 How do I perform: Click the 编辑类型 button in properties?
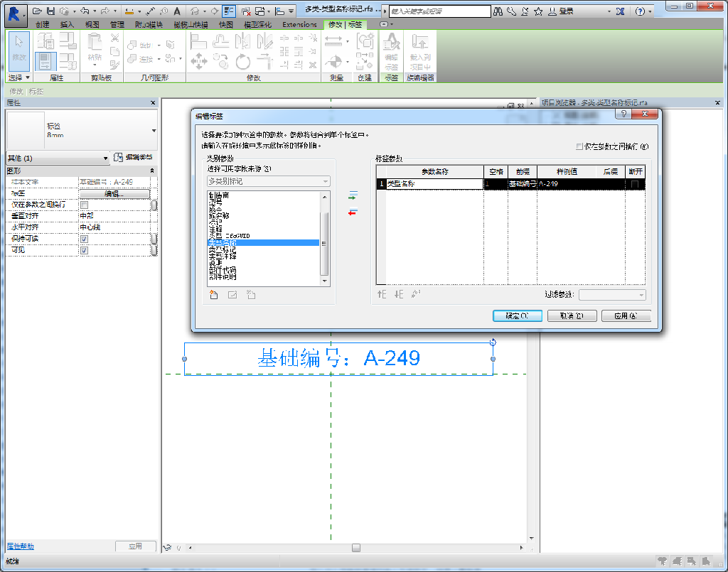click(133, 157)
